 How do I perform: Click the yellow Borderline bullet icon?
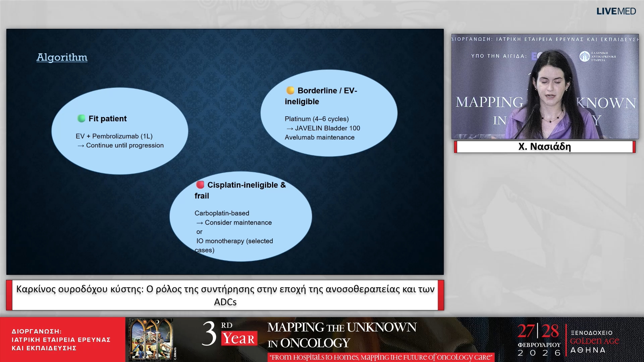tap(290, 90)
